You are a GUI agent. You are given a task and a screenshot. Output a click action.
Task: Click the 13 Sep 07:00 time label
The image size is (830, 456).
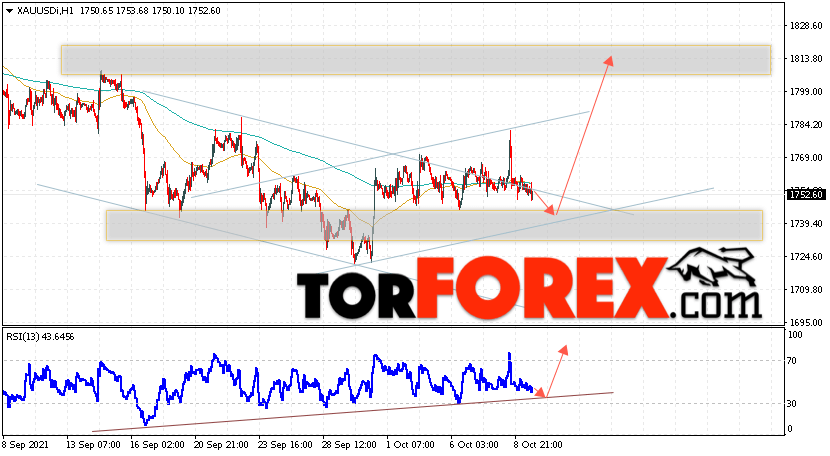click(x=93, y=445)
